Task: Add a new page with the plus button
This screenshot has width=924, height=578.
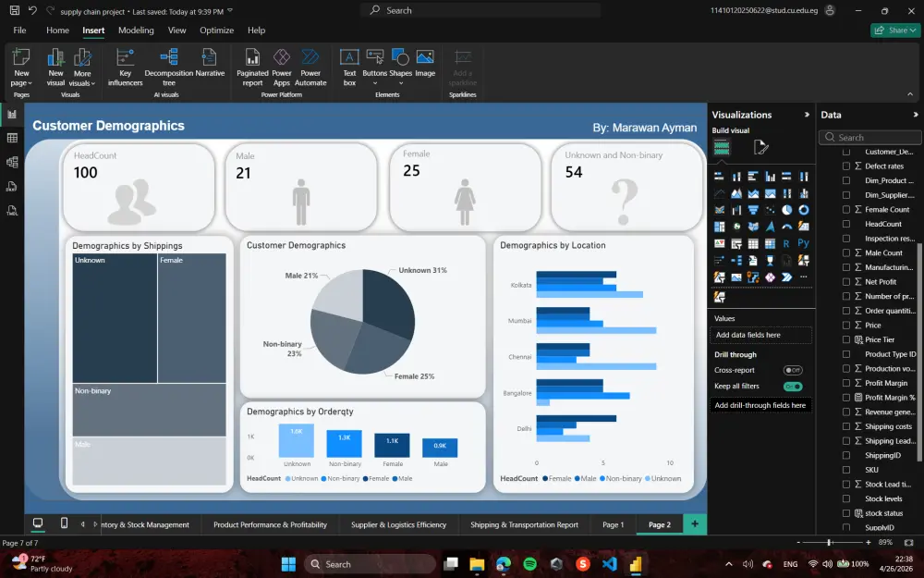Action: coord(695,523)
